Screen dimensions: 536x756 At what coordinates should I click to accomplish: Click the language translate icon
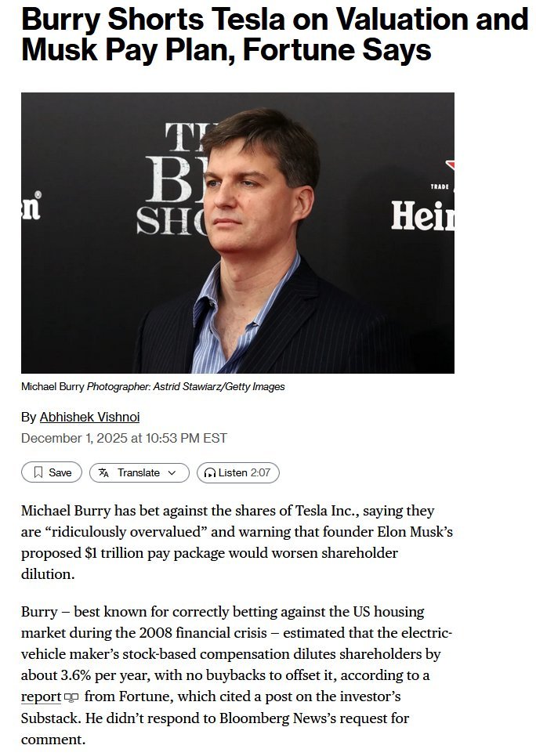tap(103, 472)
